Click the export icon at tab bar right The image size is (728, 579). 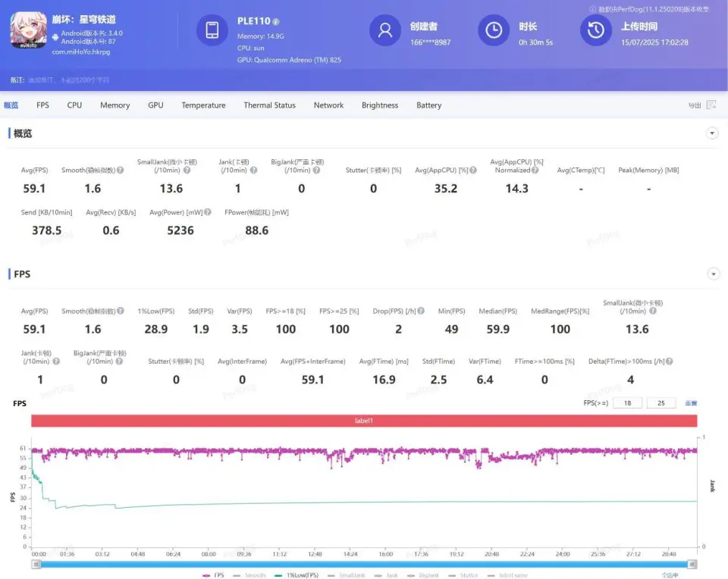coord(711,105)
